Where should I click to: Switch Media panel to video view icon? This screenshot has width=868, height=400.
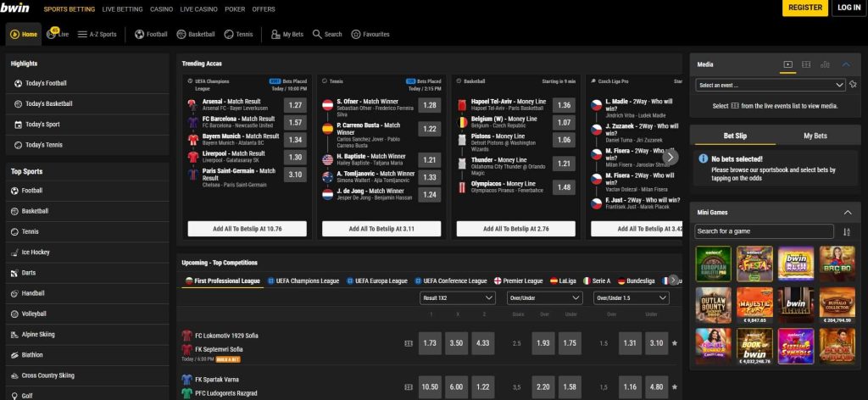click(787, 64)
